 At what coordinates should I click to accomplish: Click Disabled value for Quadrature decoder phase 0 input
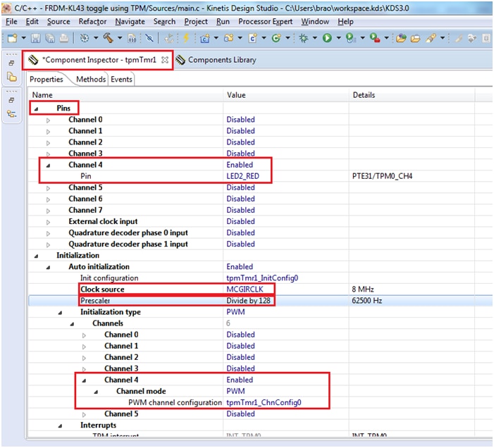(240, 232)
